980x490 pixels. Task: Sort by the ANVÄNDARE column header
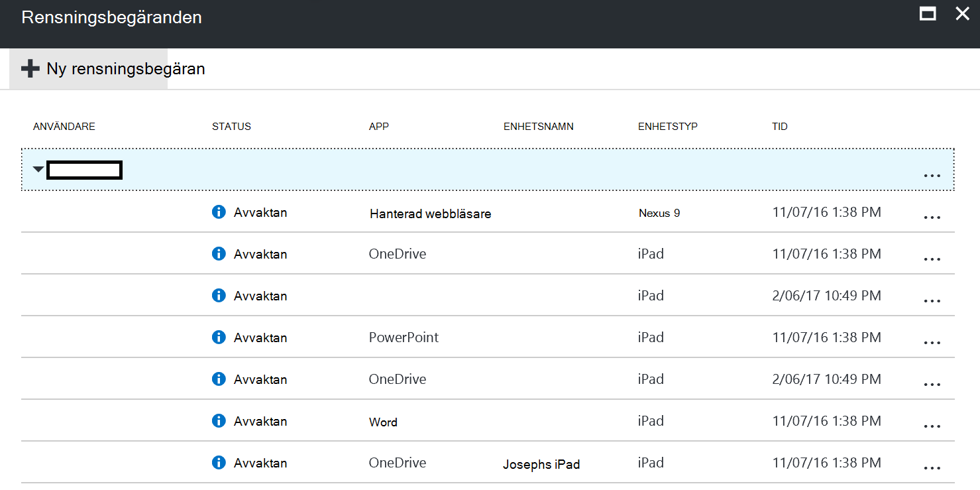pos(64,127)
